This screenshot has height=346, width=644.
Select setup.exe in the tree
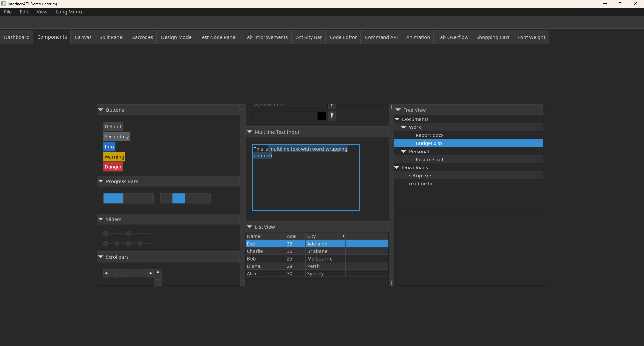(420, 176)
